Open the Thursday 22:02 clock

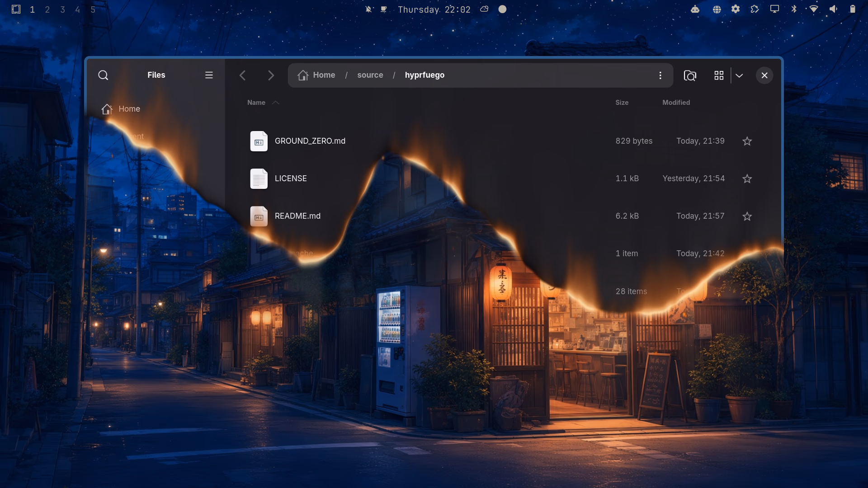[434, 9]
